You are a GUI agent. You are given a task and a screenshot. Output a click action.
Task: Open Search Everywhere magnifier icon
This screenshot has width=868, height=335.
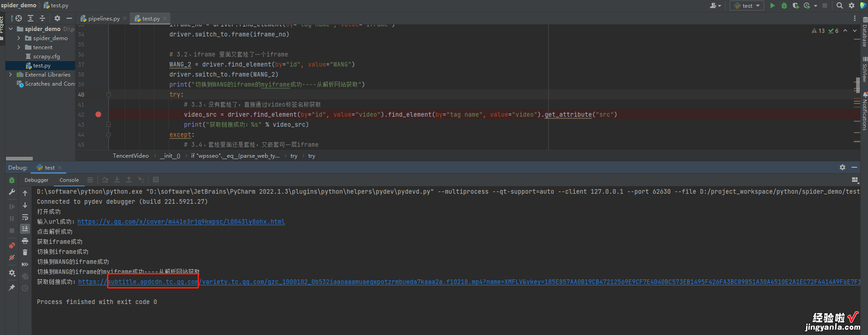(x=840, y=5)
